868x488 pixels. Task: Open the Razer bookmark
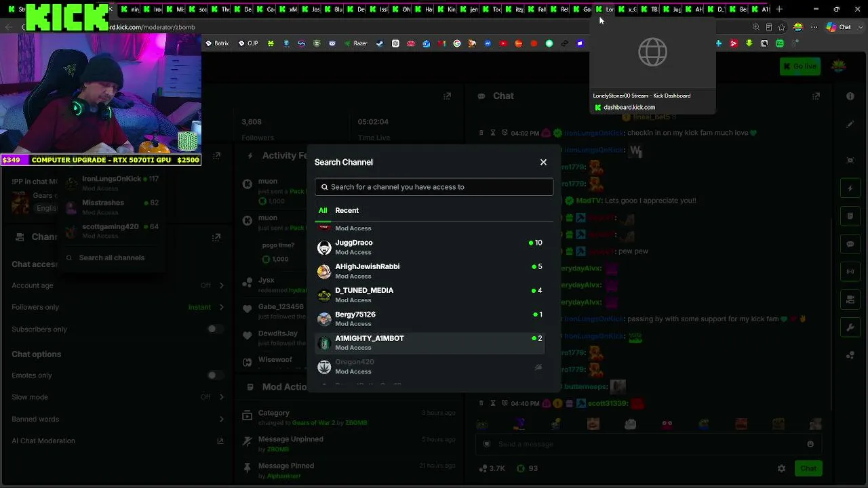pos(355,43)
